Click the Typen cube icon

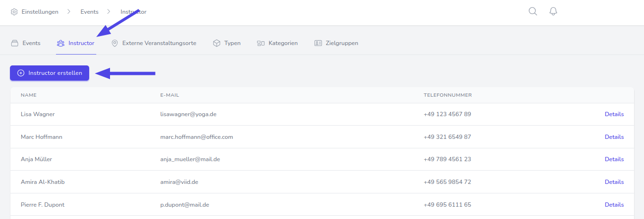click(x=217, y=43)
